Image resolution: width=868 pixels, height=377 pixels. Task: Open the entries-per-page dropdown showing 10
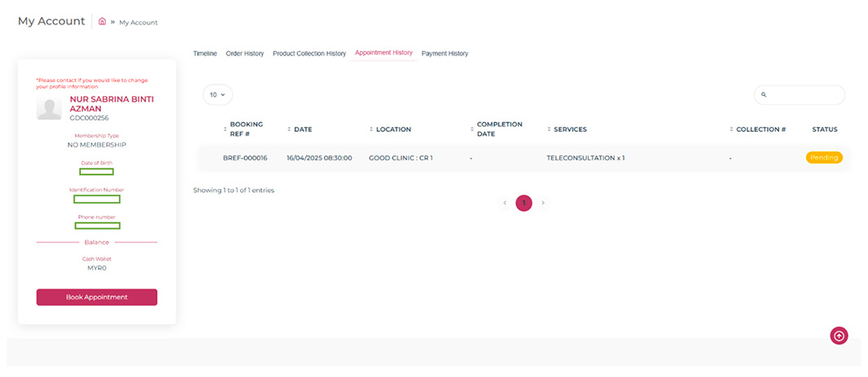tap(217, 95)
